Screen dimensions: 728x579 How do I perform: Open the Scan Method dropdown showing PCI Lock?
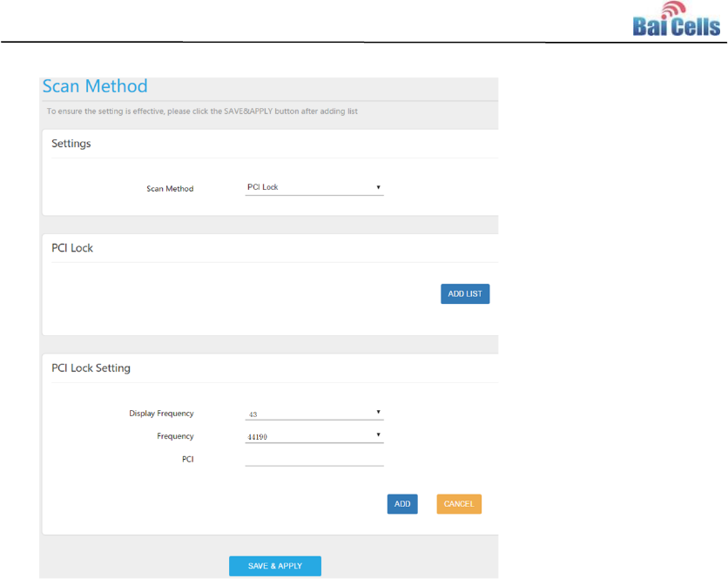click(314, 187)
